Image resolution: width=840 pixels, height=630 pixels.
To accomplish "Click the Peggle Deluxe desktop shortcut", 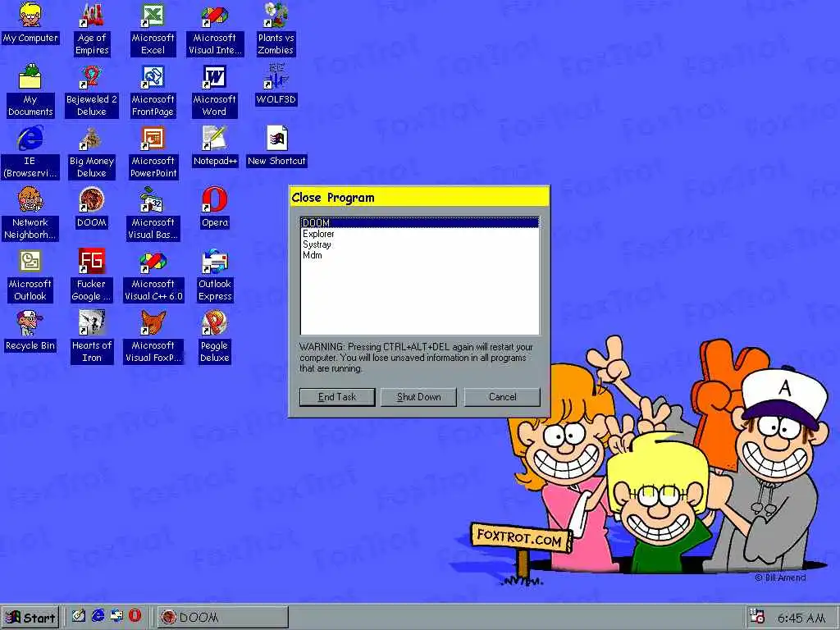I will [215, 337].
